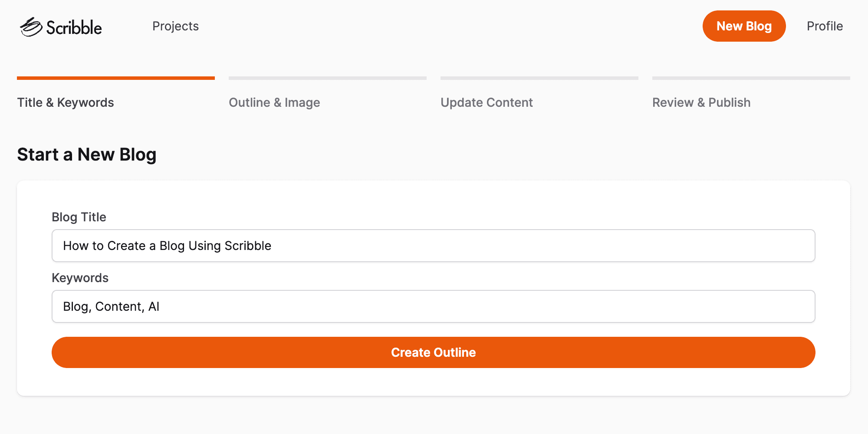The height and width of the screenshot is (434, 868).
Task: Click the Scribble wordmark text
Action: pyautogui.click(x=74, y=28)
